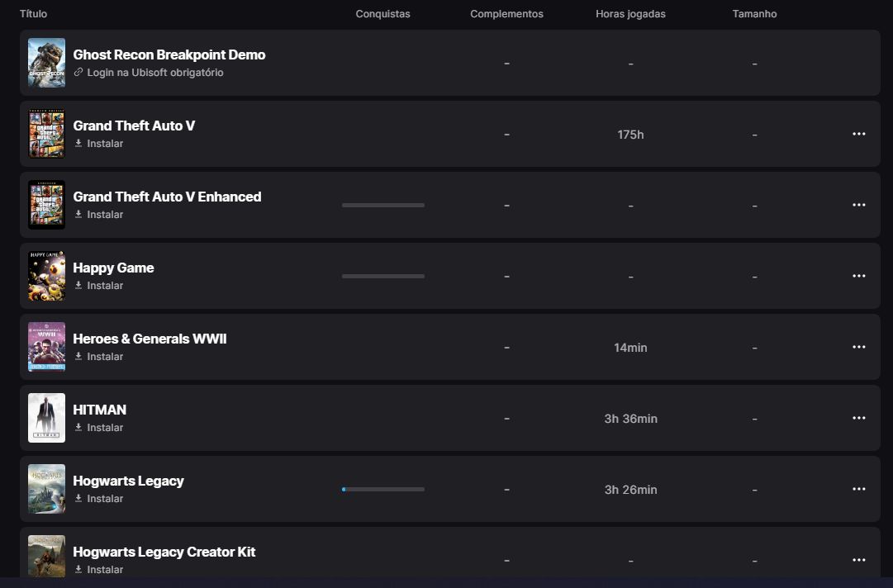Sort the list by Título column
The width and height of the screenshot is (893, 588).
pyautogui.click(x=34, y=14)
